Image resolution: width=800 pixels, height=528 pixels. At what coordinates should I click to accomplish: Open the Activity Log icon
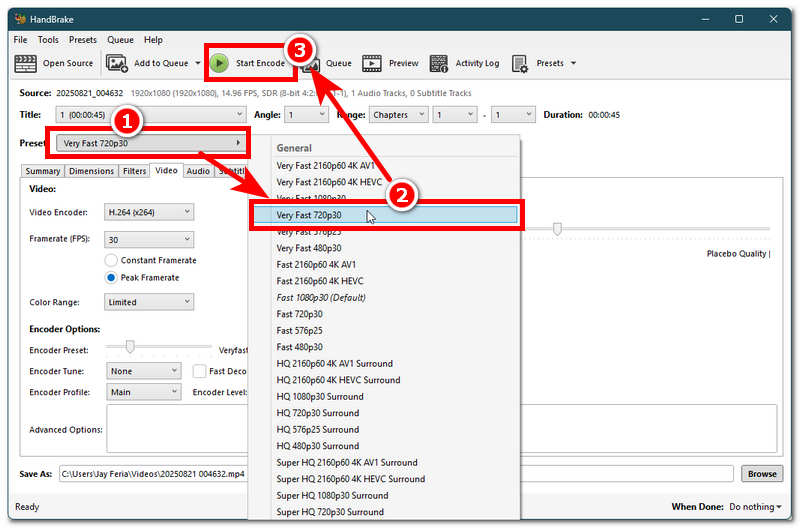(x=439, y=63)
